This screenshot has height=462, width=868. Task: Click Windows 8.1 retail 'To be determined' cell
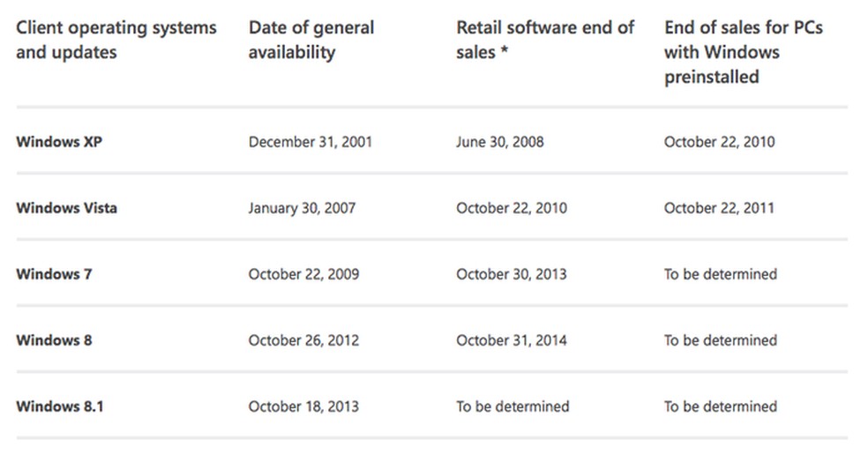513,406
